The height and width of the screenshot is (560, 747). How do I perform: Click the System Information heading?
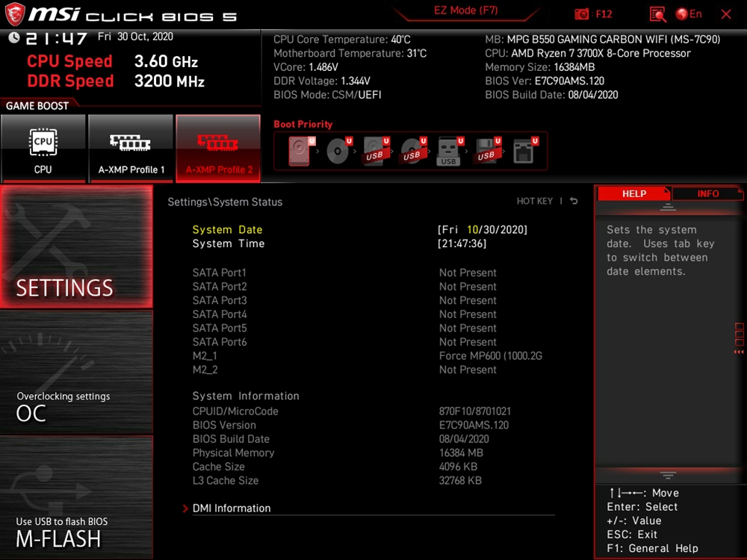coord(246,396)
